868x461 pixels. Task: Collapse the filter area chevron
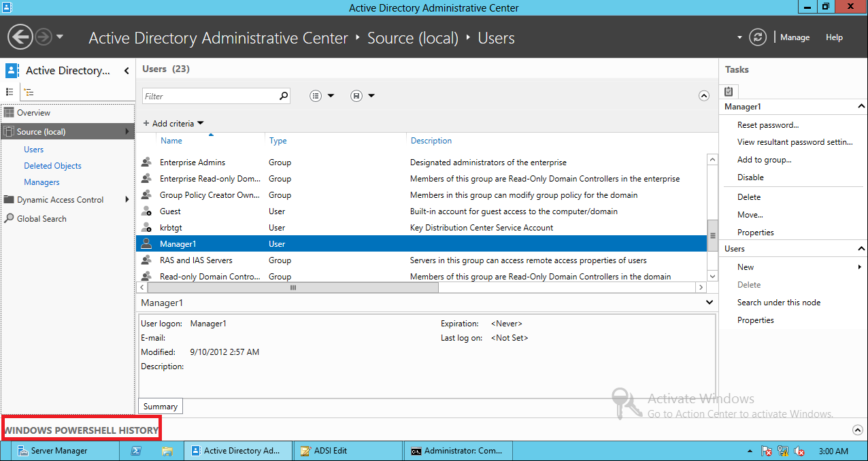click(704, 96)
